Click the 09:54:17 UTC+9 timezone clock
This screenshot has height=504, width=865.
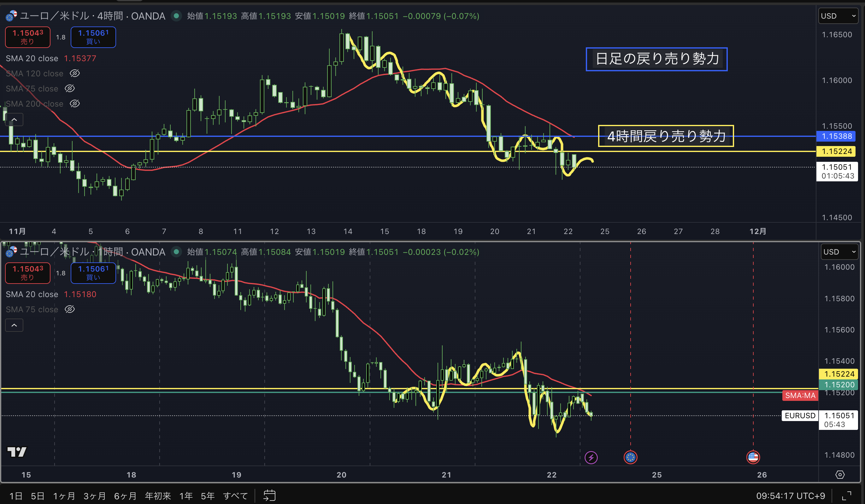pyautogui.click(x=790, y=496)
